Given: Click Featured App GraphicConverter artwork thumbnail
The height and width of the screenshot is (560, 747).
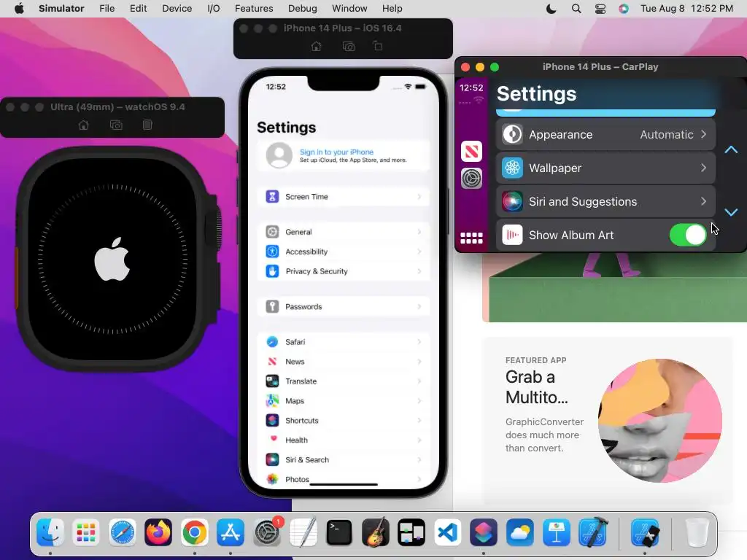Looking at the screenshot, I should (660, 421).
